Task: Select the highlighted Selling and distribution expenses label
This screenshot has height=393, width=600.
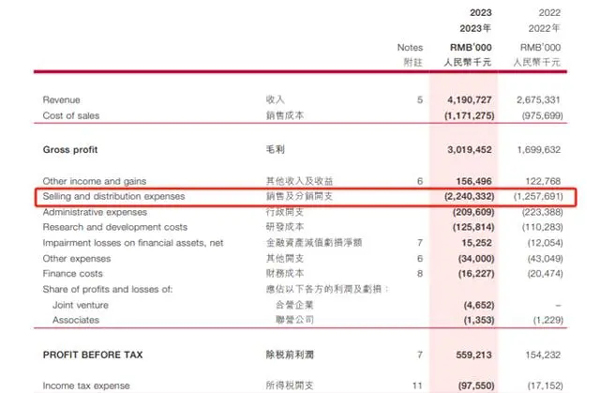Action: tap(114, 196)
